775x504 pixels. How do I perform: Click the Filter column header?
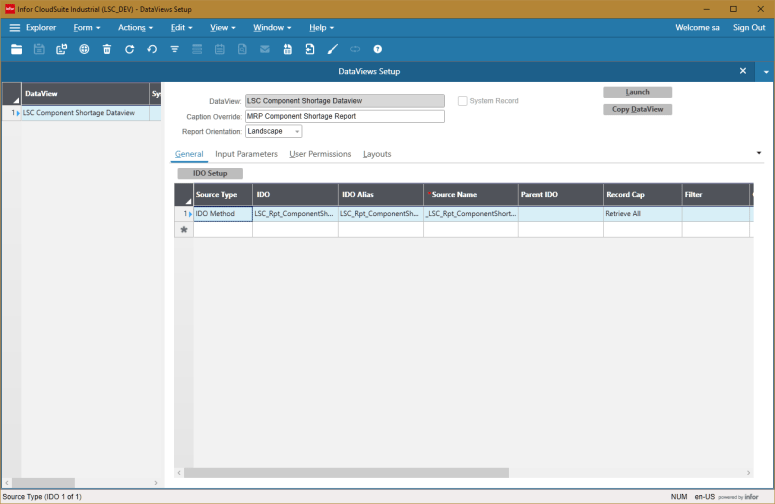pyautogui.click(x=716, y=195)
